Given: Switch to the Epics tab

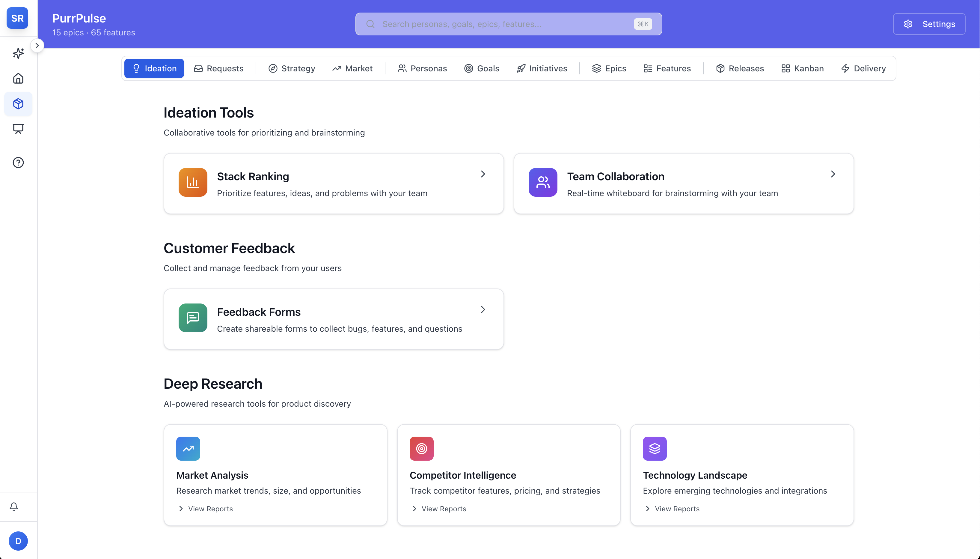Looking at the screenshot, I should pos(609,68).
